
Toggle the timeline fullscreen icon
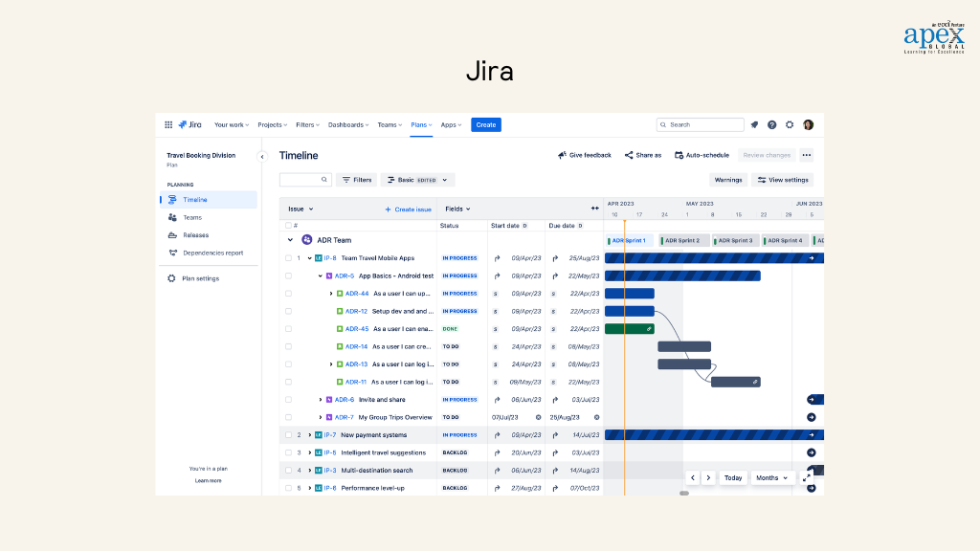click(806, 478)
